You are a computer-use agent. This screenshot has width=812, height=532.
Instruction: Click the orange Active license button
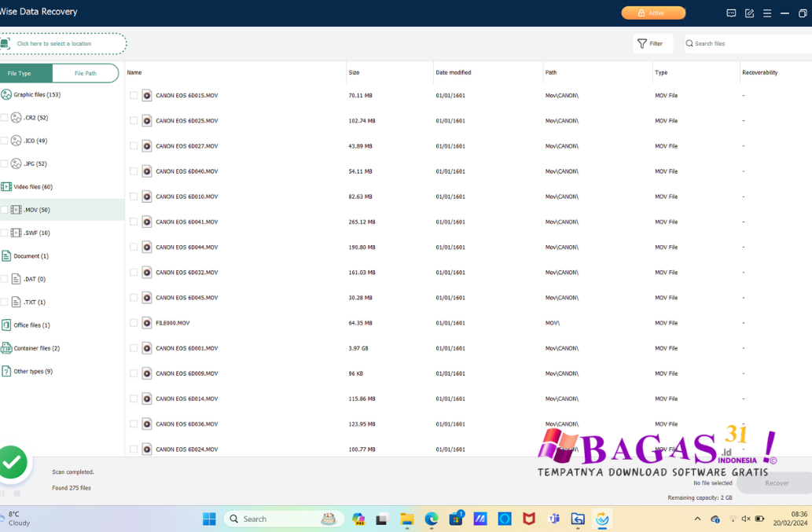(653, 13)
